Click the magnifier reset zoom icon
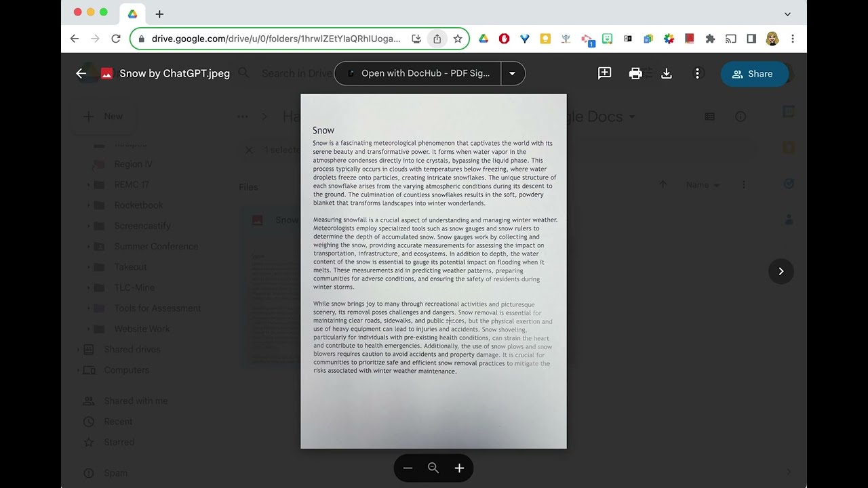Image resolution: width=868 pixels, height=488 pixels. pos(433,468)
